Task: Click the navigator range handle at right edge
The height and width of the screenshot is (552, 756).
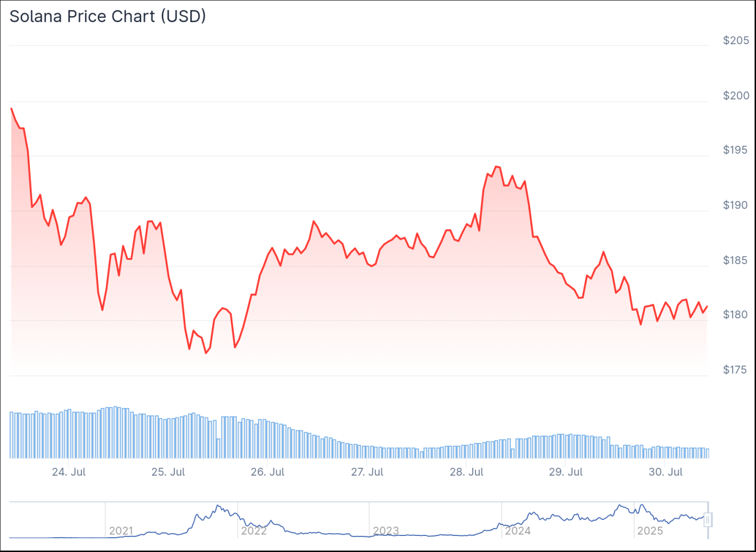Action: 707,520
